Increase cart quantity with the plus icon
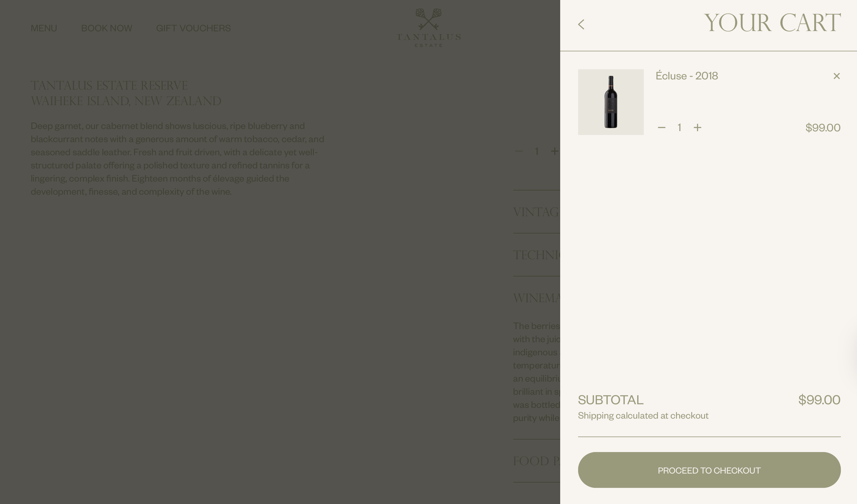 (x=697, y=127)
